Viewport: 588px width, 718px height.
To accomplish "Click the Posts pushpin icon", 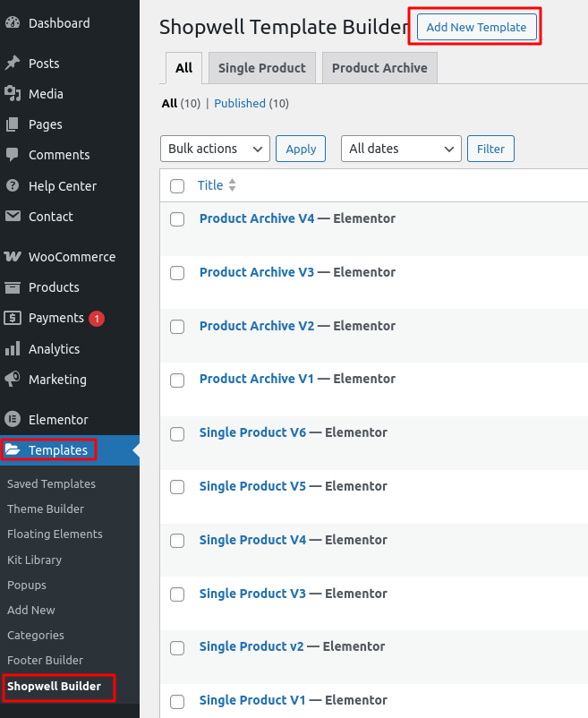I will (13, 63).
